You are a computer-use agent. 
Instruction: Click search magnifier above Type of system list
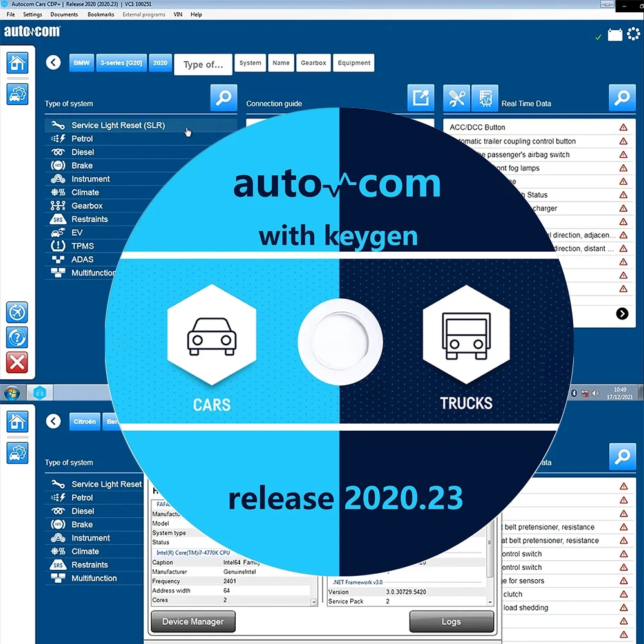pyautogui.click(x=224, y=98)
